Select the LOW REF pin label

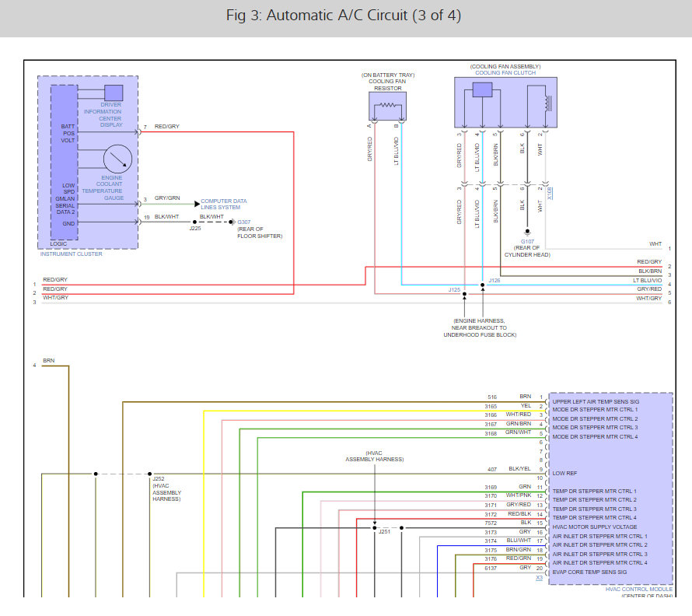click(564, 474)
